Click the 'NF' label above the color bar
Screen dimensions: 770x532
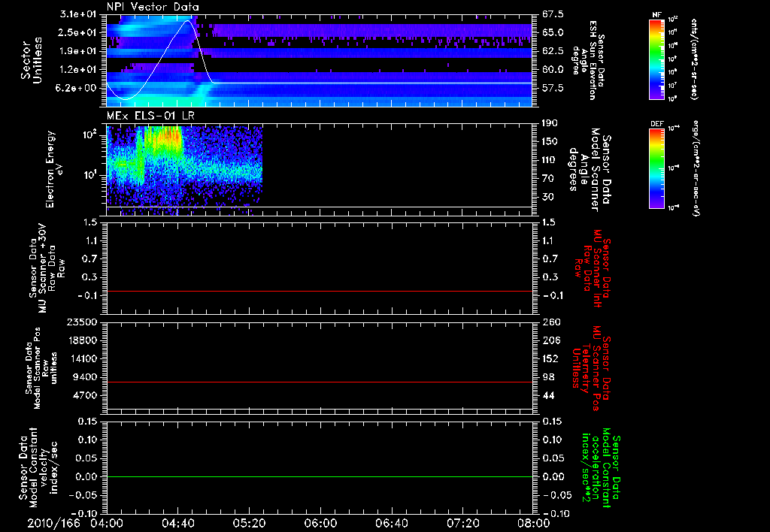tap(657, 15)
